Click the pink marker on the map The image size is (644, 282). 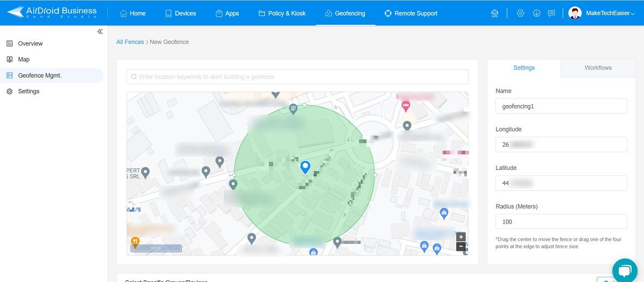[406, 107]
